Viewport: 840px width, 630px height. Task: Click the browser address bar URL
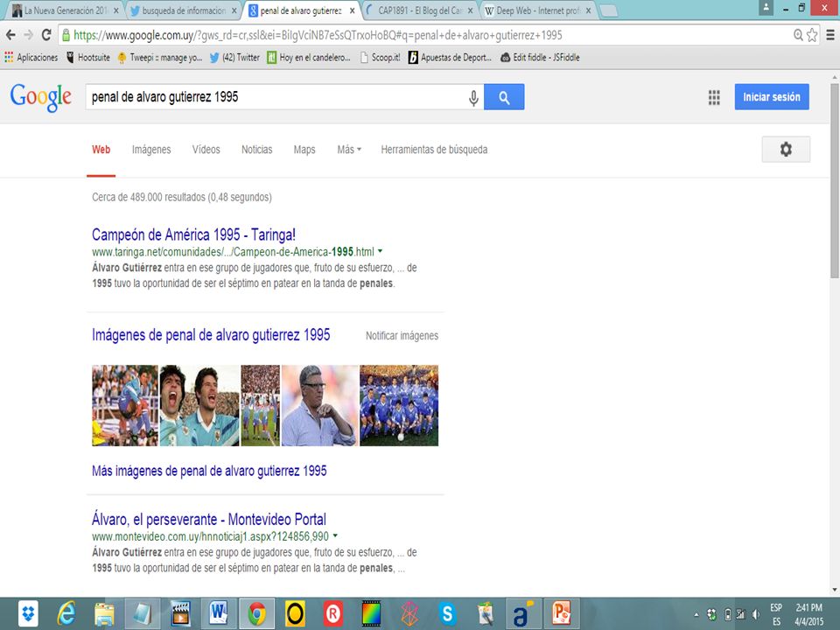click(318, 35)
